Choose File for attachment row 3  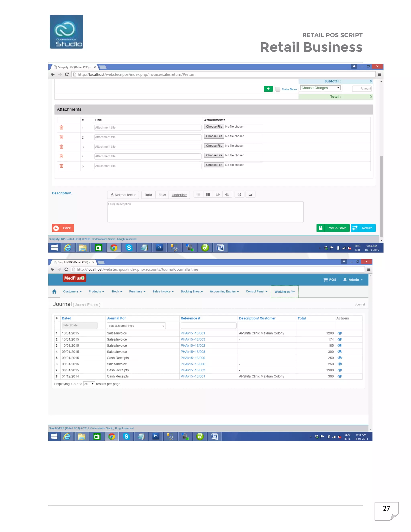214,146
